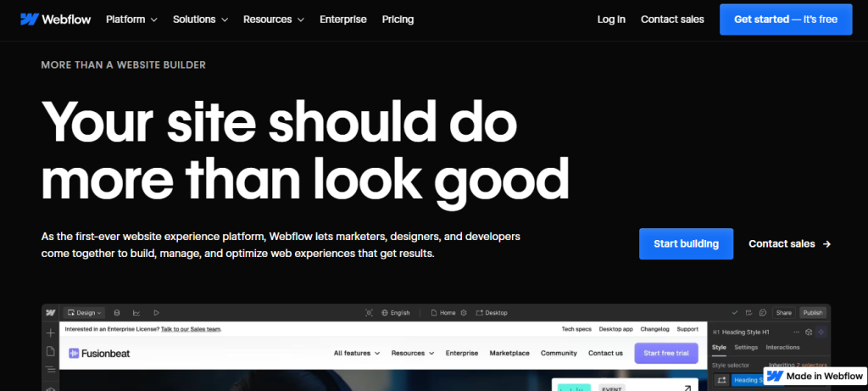Expand the Platform menu
The image size is (868, 391).
(x=131, y=20)
